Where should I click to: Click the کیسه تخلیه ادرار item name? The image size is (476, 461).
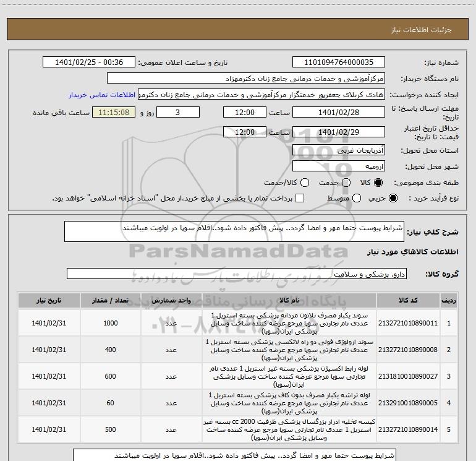pos(289,429)
